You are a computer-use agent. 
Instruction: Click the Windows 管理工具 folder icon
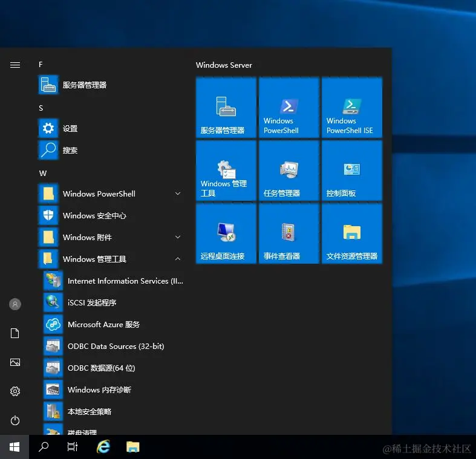point(48,259)
